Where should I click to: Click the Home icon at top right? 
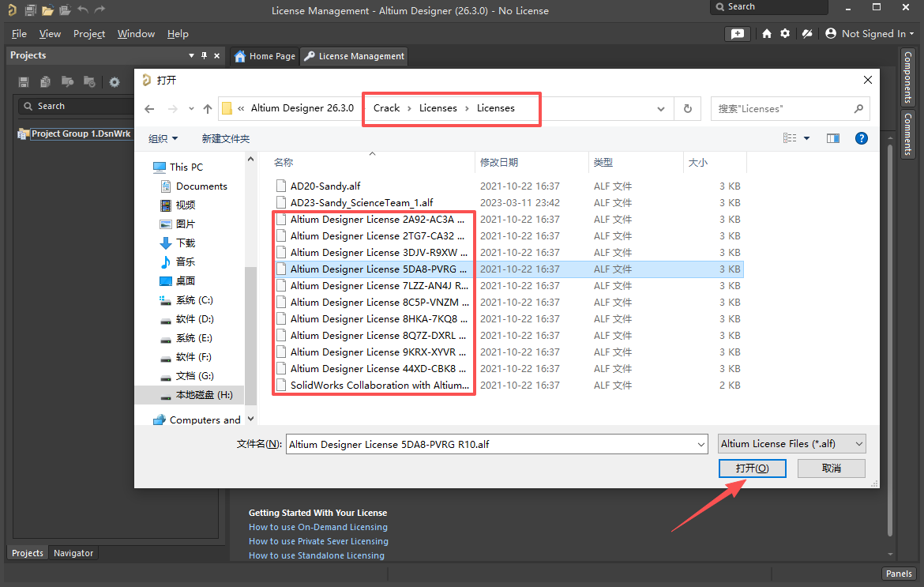[x=767, y=34]
